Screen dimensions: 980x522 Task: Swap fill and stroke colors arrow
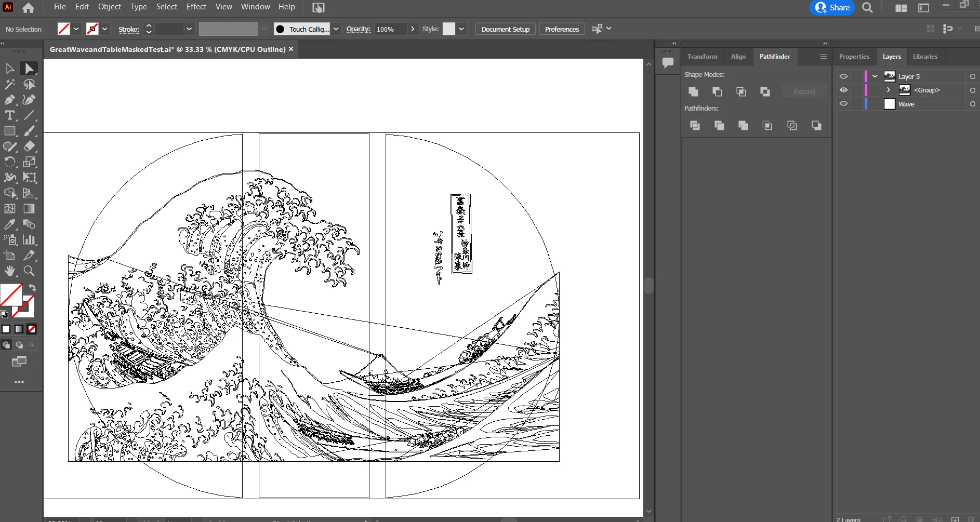(x=32, y=288)
